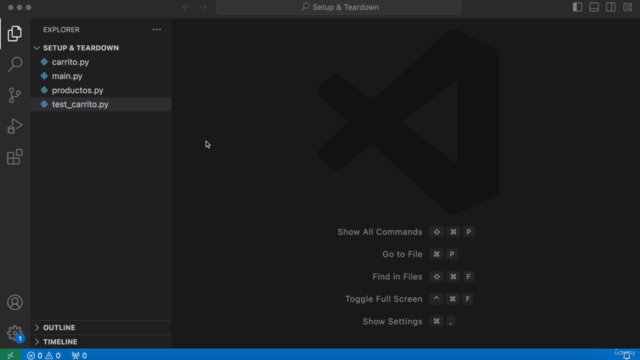Go forward with the right arrow
640x360 pixels.
tap(203, 7)
